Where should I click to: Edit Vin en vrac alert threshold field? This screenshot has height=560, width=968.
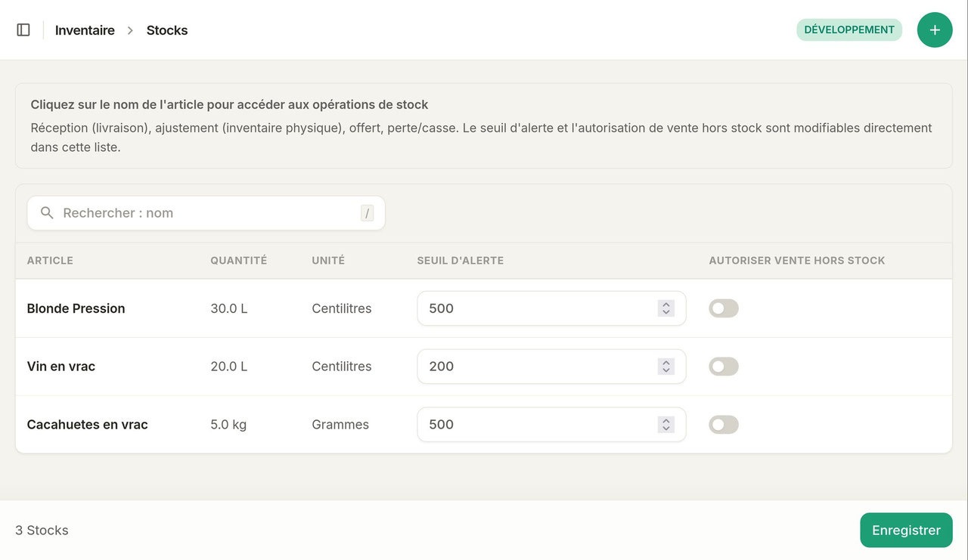[551, 367]
